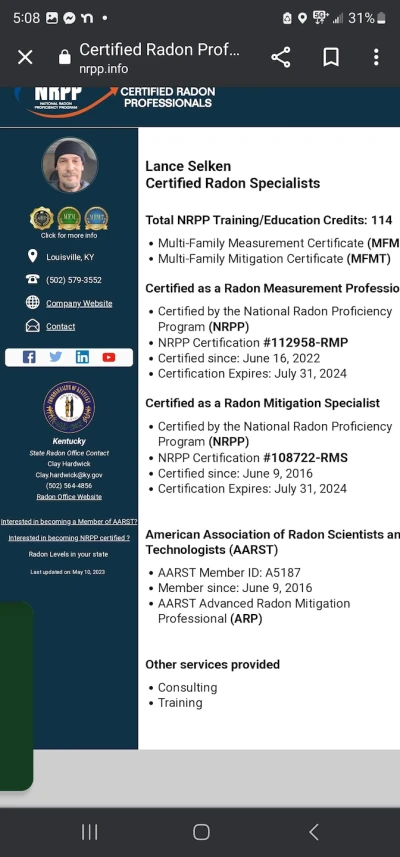Select Multi-Family Mitigation Certificate line
This screenshot has width=400, height=857.
(274, 259)
